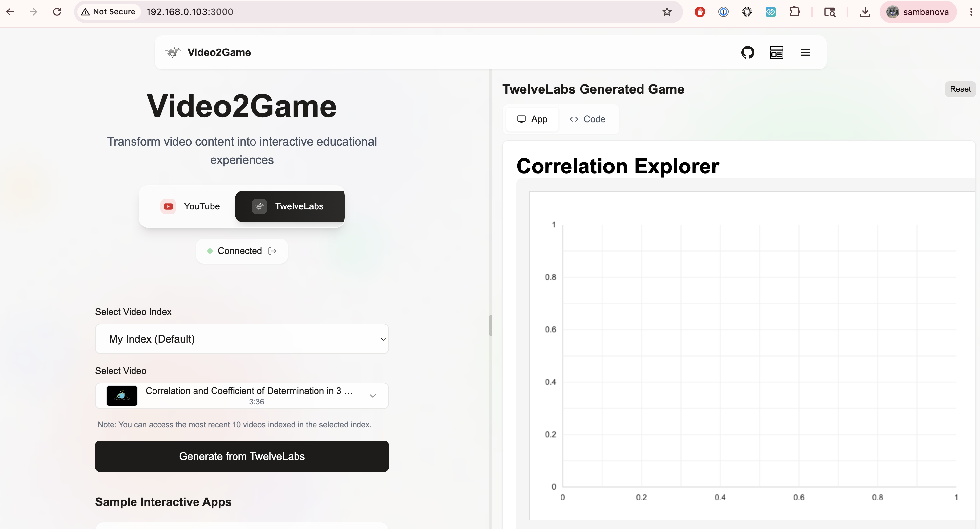The image size is (980, 529).
Task: Bookmark this page with the star icon
Action: pos(667,12)
